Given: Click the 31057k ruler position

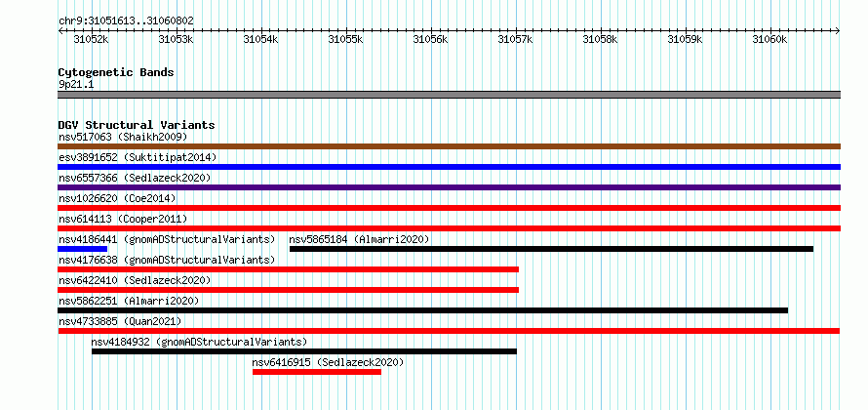Looking at the screenshot, I should coord(515,39).
